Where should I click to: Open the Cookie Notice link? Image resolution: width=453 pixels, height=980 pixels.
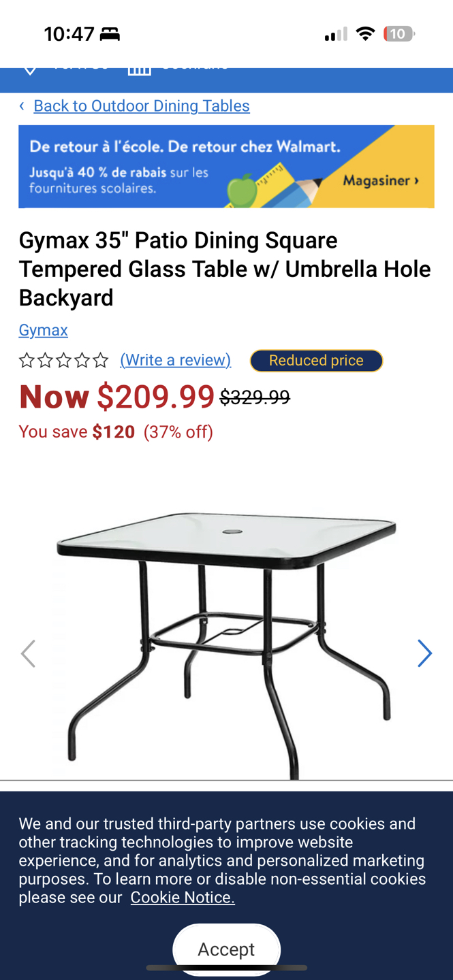(x=183, y=897)
